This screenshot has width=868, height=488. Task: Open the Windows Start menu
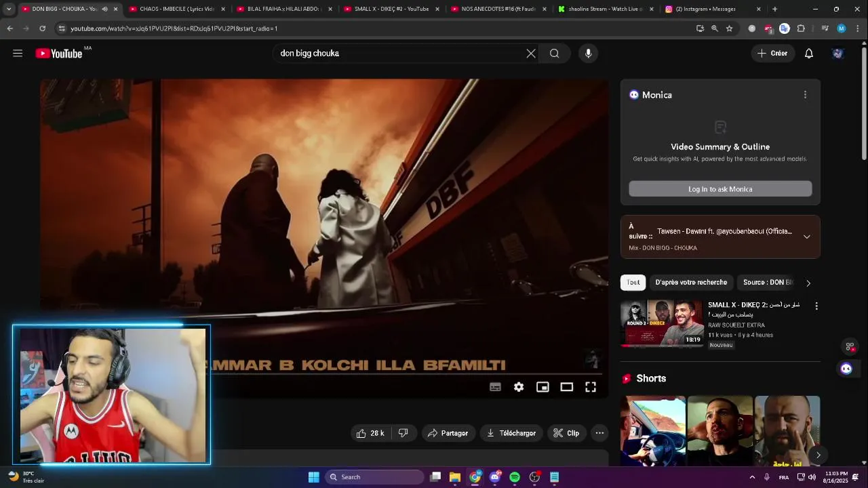click(x=313, y=477)
